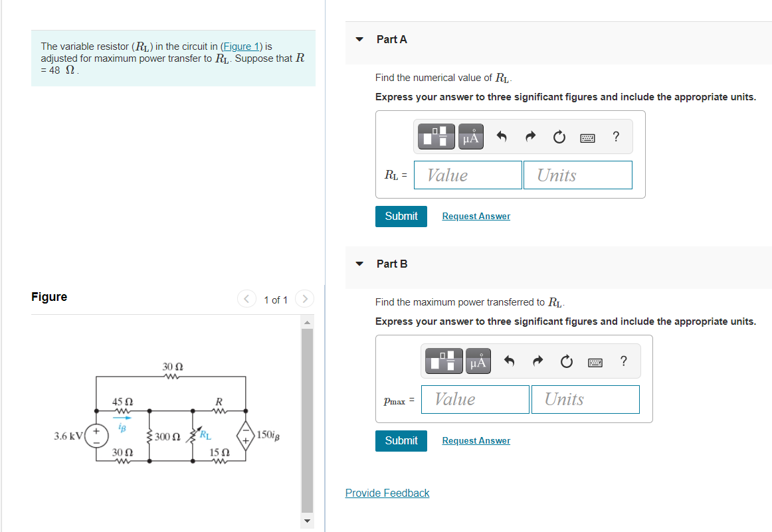Click the μA units icon in Part A
The image size is (772, 532).
click(x=470, y=136)
